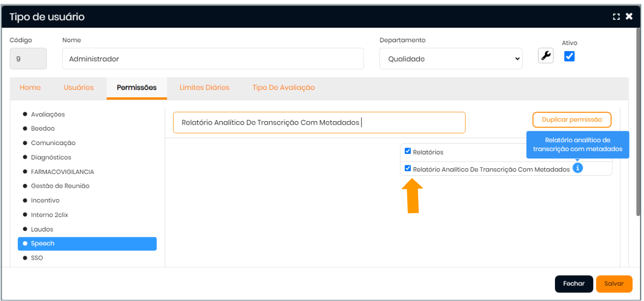Select Avaliações in the permissions list

pyautogui.click(x=48, y=114)
